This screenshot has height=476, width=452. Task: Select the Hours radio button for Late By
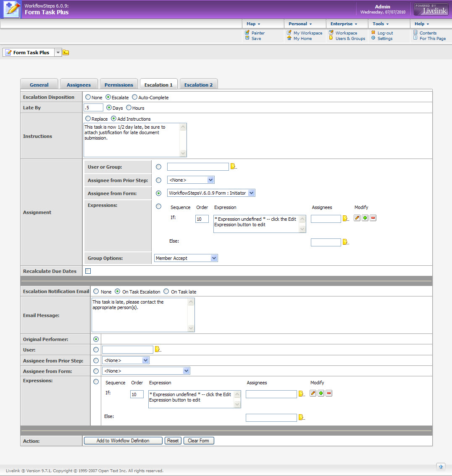point(129,108)
